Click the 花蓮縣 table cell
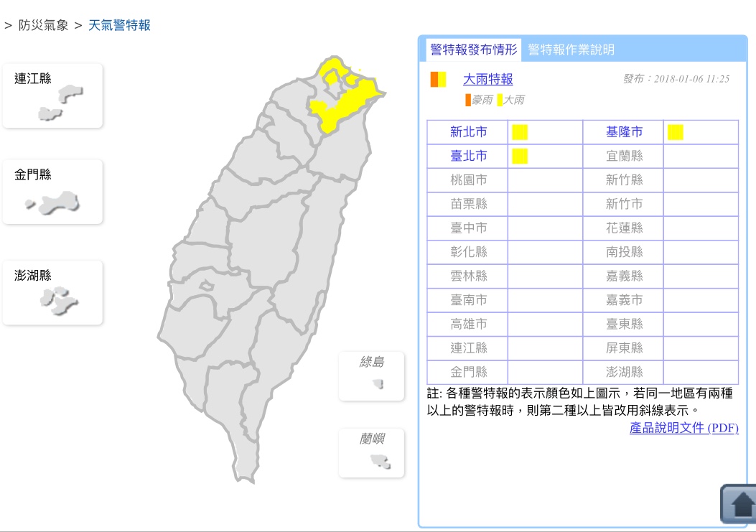This screenshot has height=532, width=756. (x=624, y=228)
